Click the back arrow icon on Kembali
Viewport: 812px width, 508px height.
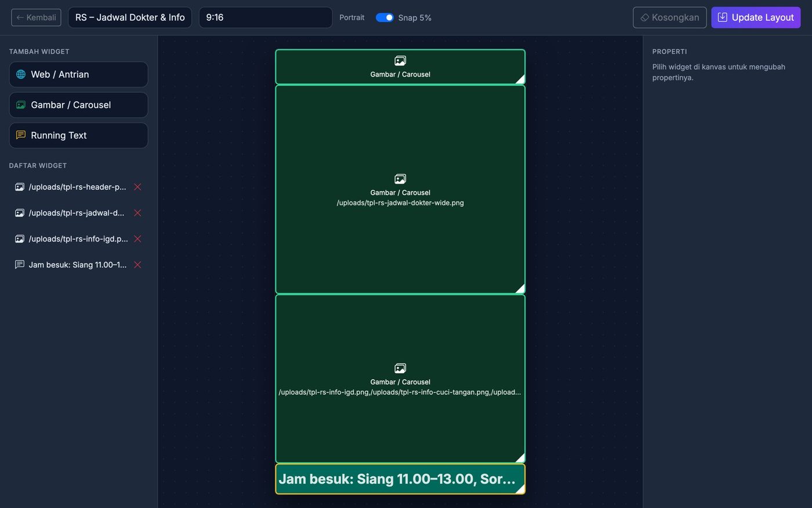coord(20,17)
